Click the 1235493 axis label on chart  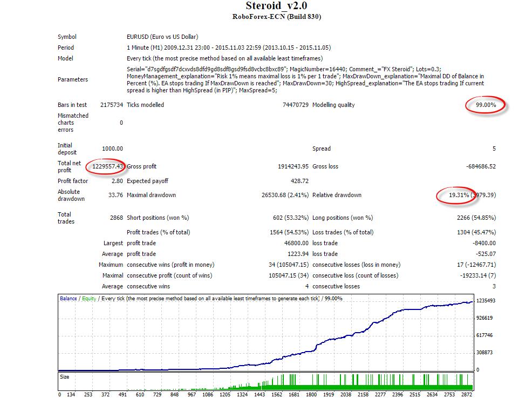click(486, 301)
